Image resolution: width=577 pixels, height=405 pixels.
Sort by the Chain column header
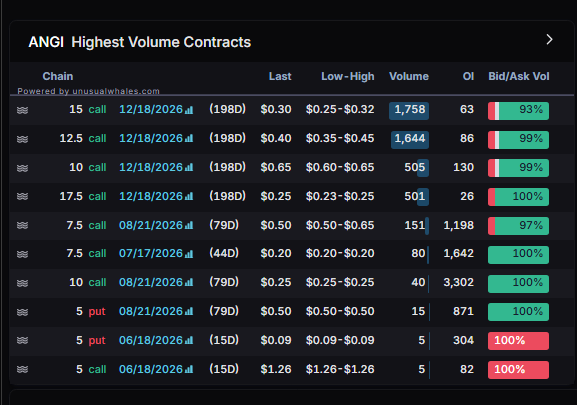[x=58, y=76]
